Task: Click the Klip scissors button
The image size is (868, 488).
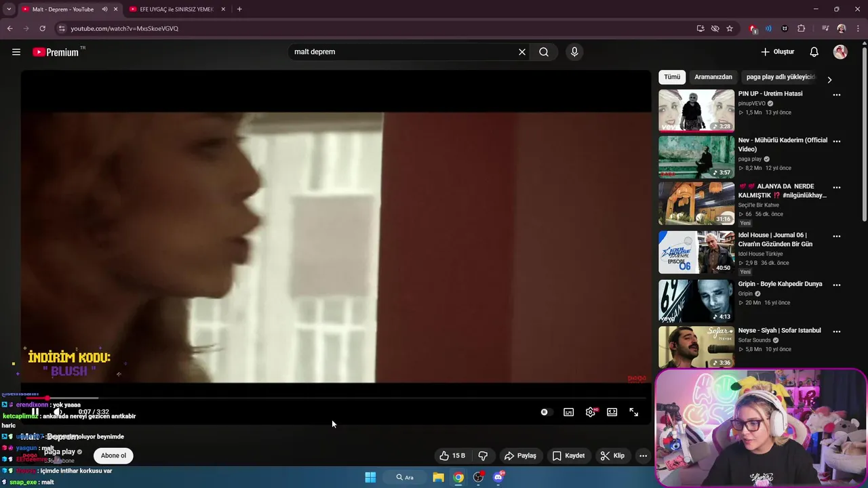Action: pos(612,455)
